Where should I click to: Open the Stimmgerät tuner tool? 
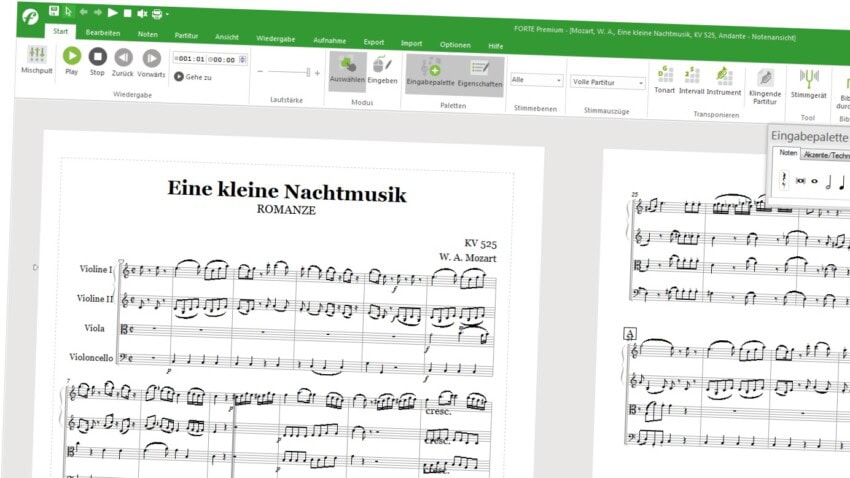pyautogui.click(x=808, y=82)
